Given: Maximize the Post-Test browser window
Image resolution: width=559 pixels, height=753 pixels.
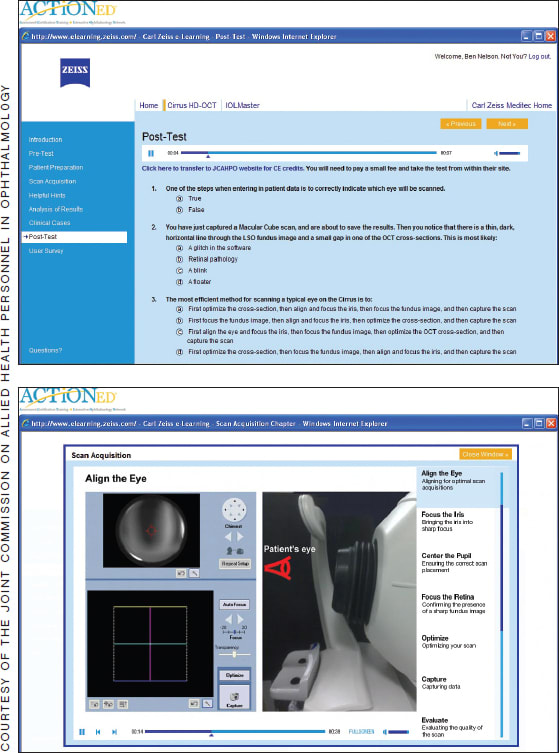Looking at the screenshot, I should click(x=539, y=36).
